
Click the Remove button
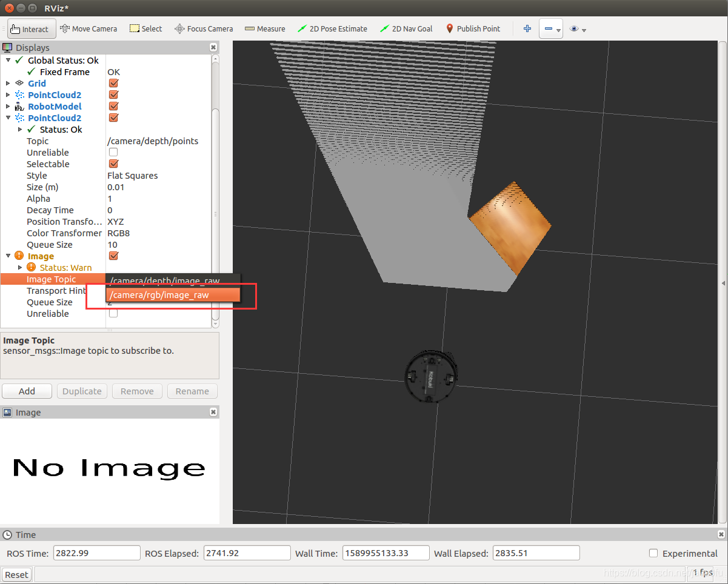point(137,391)
